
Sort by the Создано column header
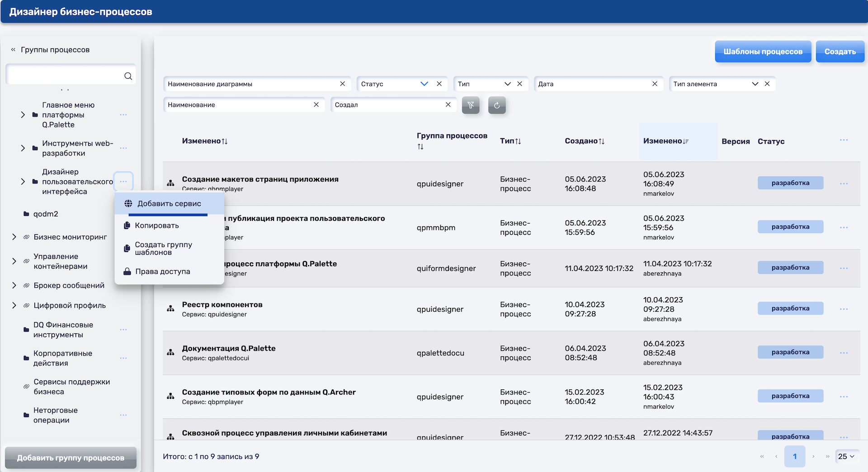(x=585, y=141)
